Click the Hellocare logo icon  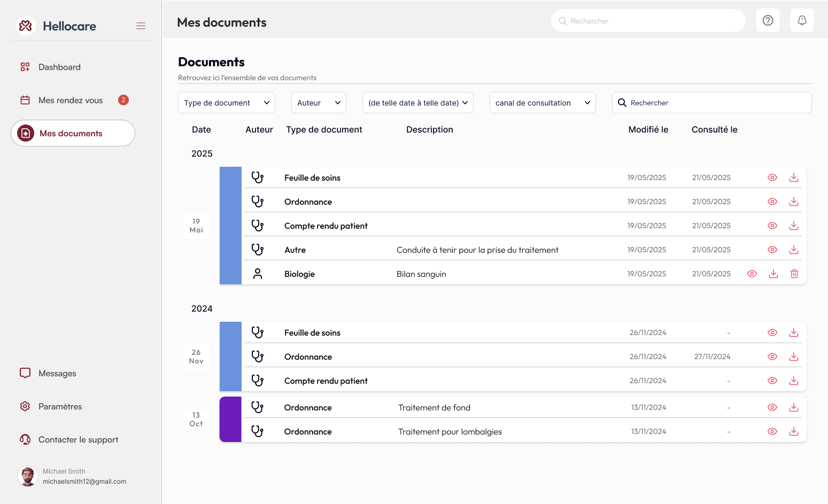pos(26,26)
